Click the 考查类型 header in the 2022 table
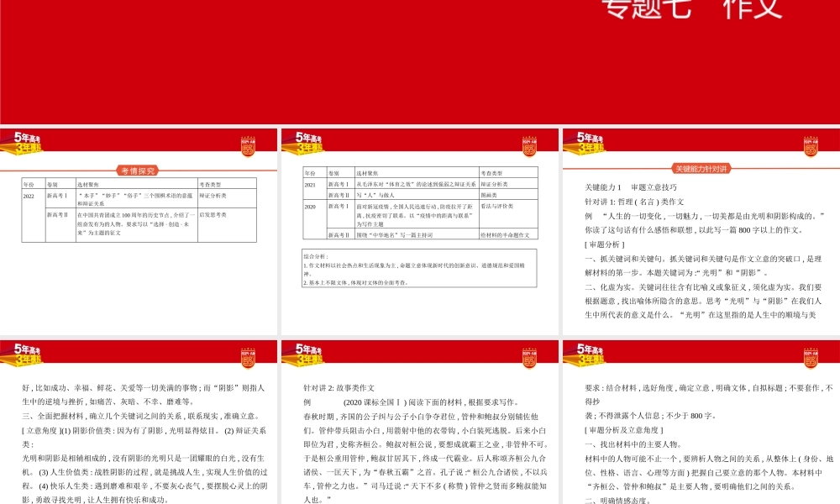This screenshot has width=840, height=504. 210,184
